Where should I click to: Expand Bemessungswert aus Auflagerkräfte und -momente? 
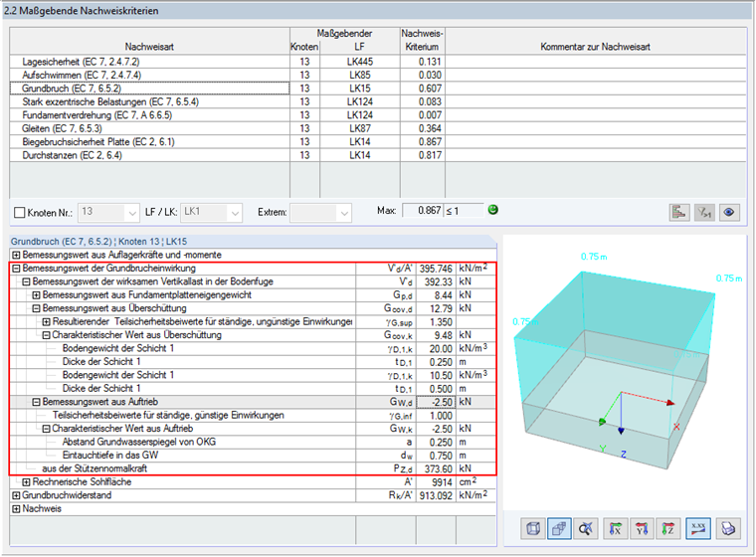pos(16,255)
